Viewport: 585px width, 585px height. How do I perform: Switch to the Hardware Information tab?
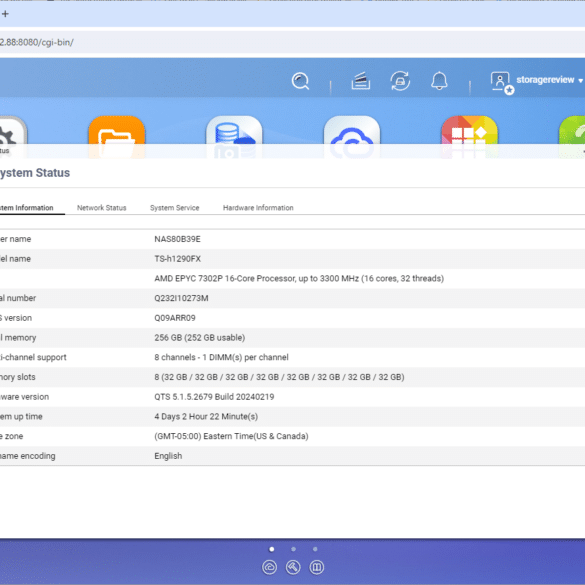click(x=258, y=208)
